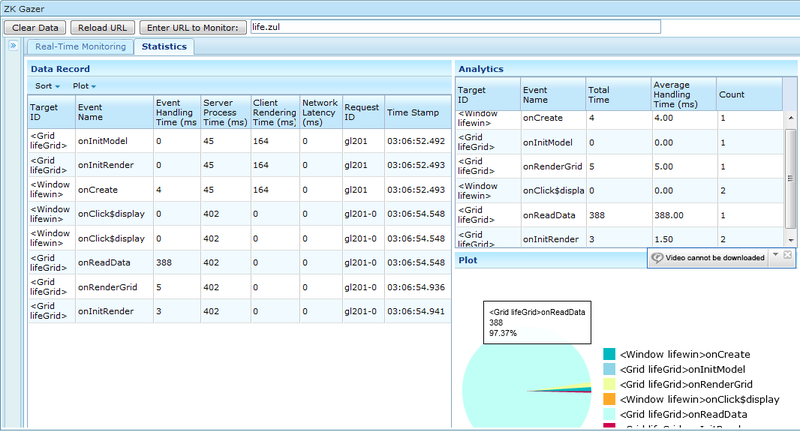
Task: Click the Enter URL to Monitor button
Action: [x=191, y=26]
